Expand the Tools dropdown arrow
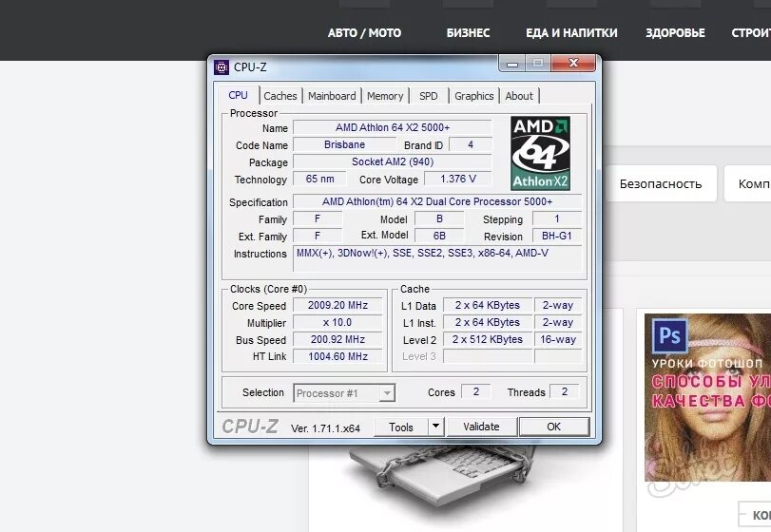The image size is (771, 532). (x=435, y=427)
